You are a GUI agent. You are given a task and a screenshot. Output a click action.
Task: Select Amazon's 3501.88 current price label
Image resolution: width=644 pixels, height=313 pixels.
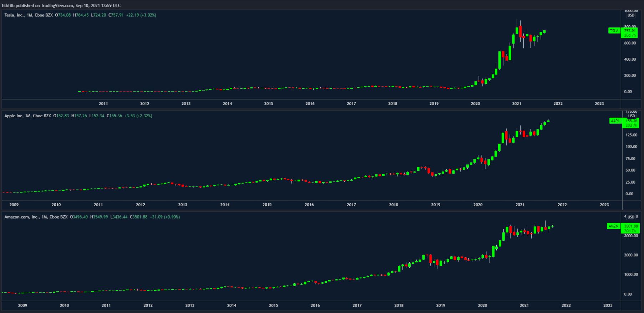(630, 226)
